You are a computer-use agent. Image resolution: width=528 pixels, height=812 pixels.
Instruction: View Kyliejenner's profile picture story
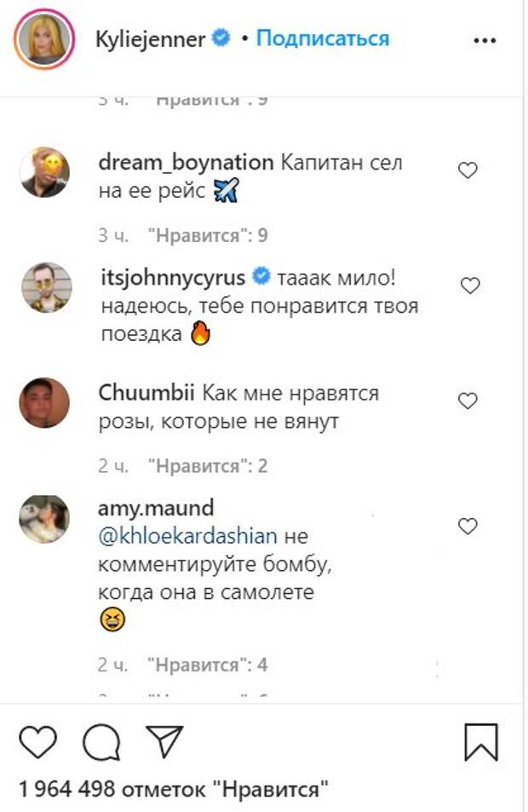coord(44,39)
